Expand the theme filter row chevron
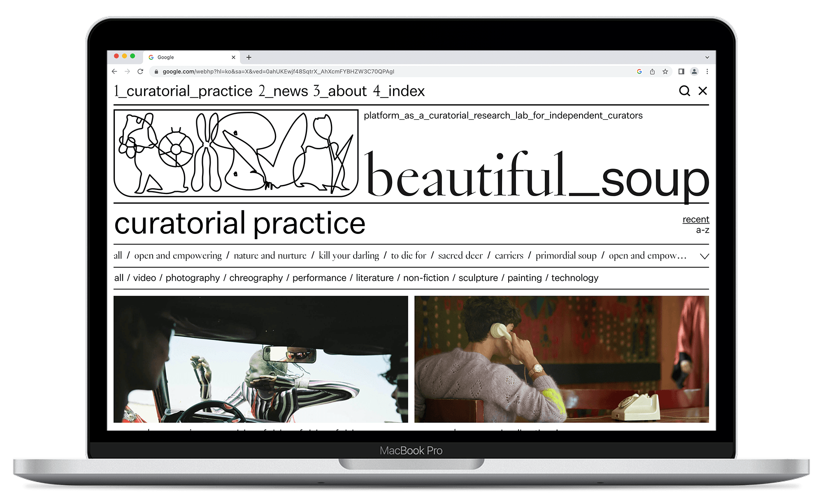The width and height of the screenshot is (823, 504). point(704,256)
